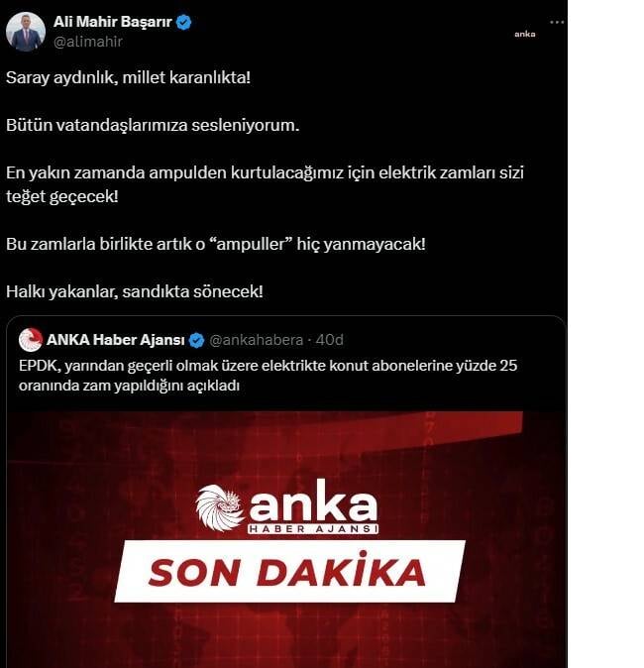Click the line "Bütün vatandaşlarımıza sesleniyorum."
This screenshot has height=668, width=644.
153,125
